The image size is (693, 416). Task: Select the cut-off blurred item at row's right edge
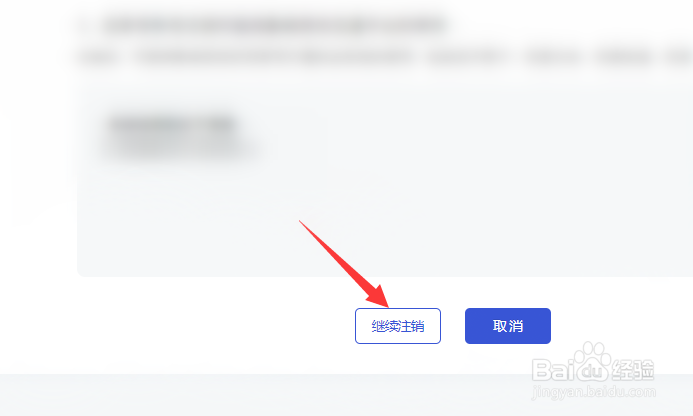click(679, 57)
